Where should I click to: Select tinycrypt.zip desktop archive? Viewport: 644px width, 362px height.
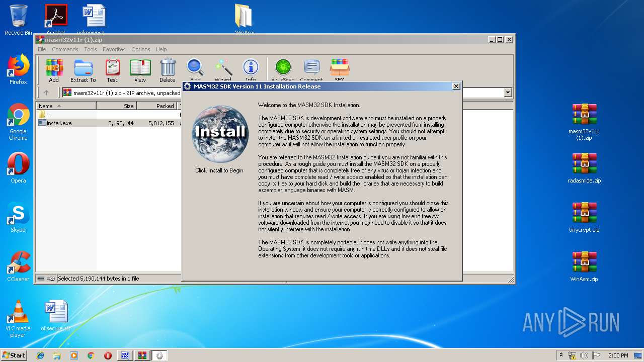point(584,217)
